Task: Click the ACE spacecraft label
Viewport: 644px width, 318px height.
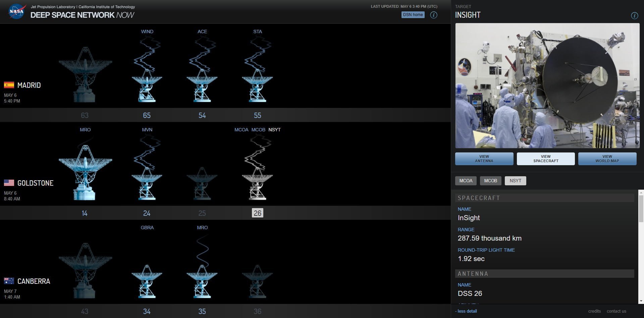Action: pos(202,31)
